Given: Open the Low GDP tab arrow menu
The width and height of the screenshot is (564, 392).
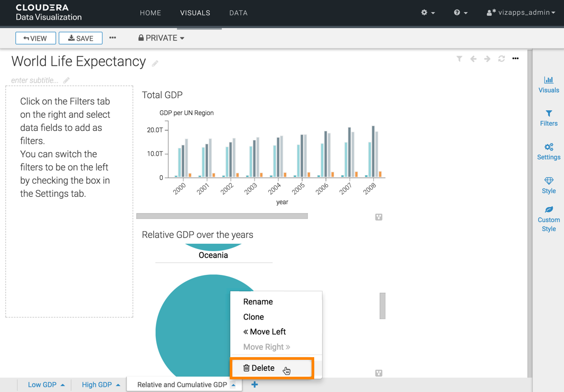Looking at the screenshot, I should tap(63, 385).
